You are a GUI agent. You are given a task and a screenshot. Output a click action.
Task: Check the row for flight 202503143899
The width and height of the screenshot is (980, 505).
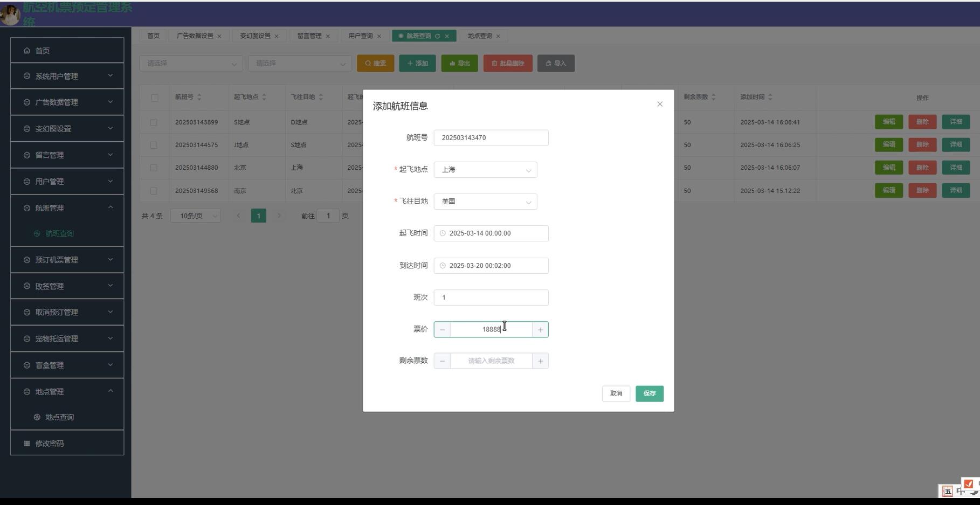(155, 122)
